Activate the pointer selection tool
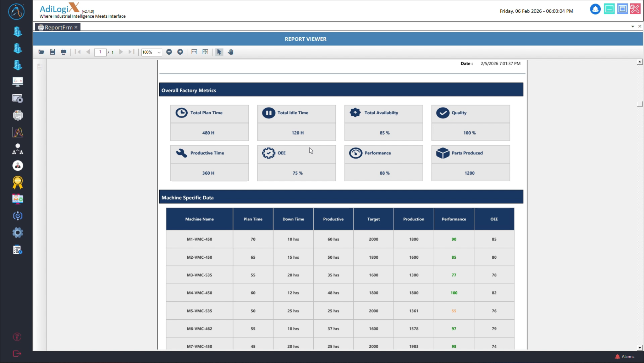This screenshot has height=363, width=644. pos(219,52)
